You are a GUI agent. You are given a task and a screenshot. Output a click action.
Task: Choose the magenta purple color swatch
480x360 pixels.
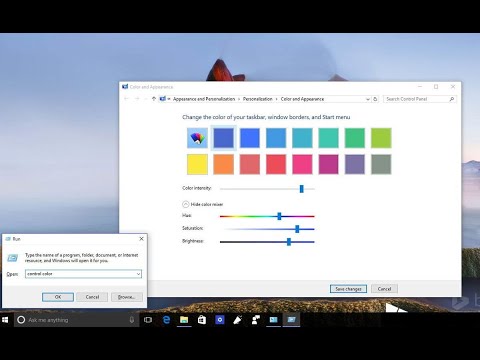(x=329, y=164)
